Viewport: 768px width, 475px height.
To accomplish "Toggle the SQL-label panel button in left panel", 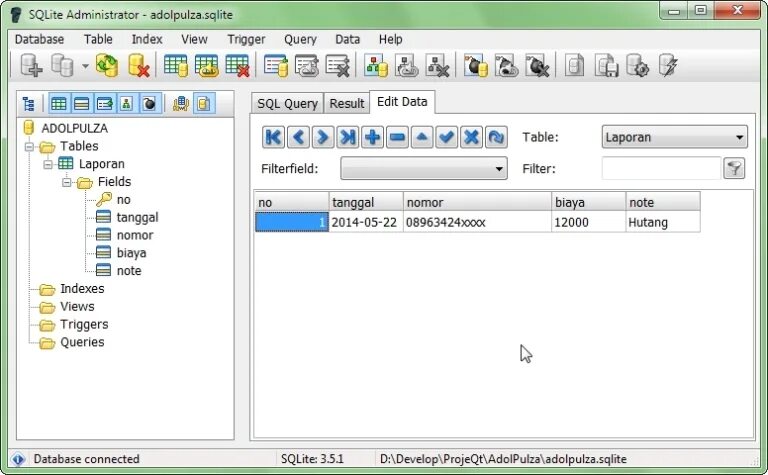I will pyautogui.click(x=181, y=104).
